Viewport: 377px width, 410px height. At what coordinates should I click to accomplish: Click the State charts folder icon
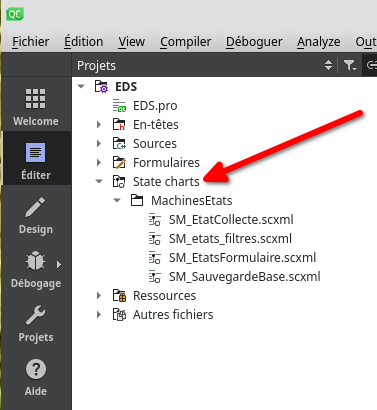click(x=119, y=182)
